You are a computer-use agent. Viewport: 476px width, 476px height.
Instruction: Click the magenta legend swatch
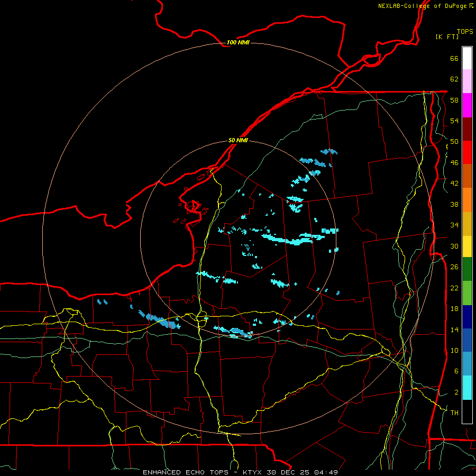467,105
